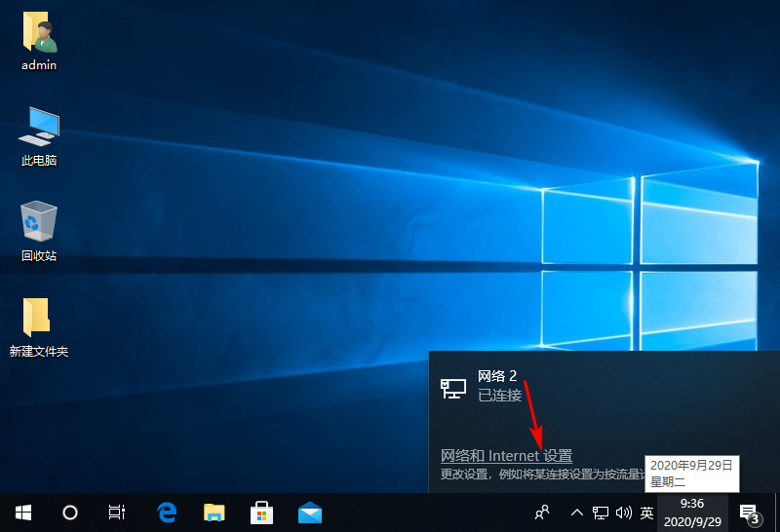
Task: Open Task View on the taskbar
Action: (x=117, y=512)
